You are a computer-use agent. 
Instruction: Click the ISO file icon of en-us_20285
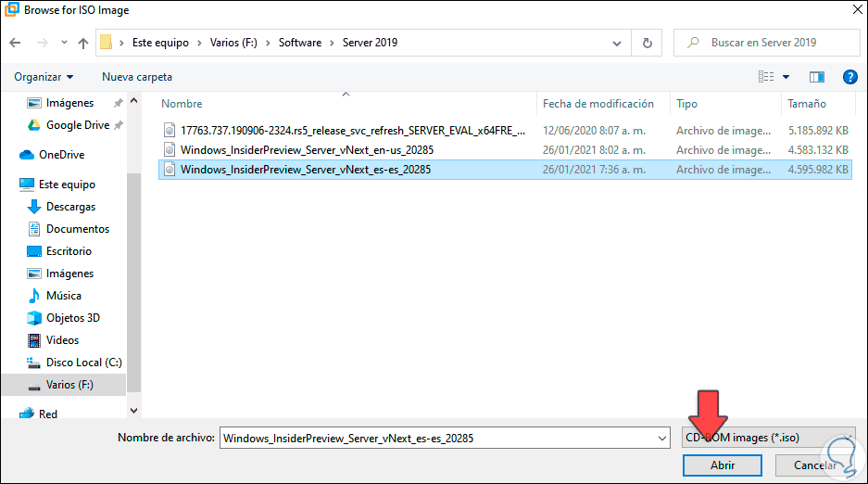(170, 150)
